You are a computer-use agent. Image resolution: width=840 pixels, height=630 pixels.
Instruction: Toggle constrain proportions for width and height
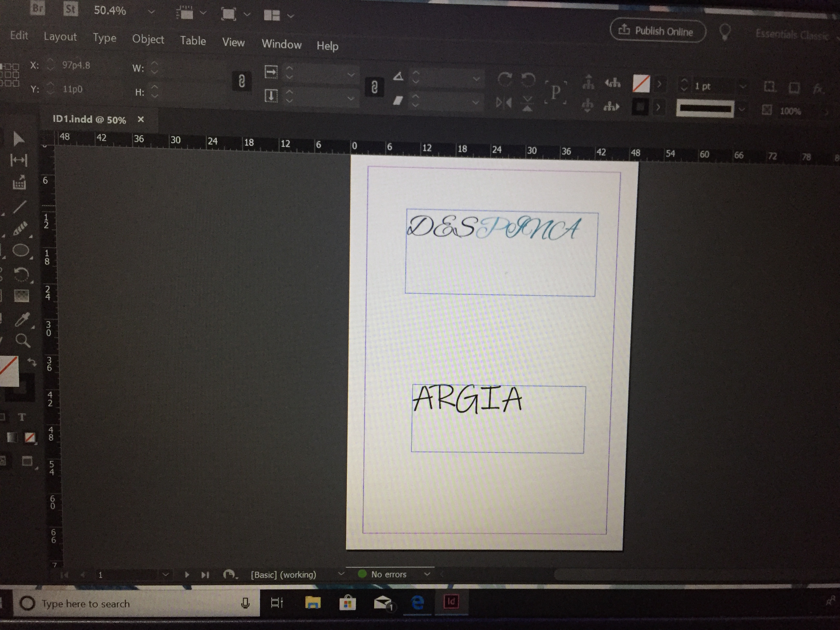coord(241,81)
